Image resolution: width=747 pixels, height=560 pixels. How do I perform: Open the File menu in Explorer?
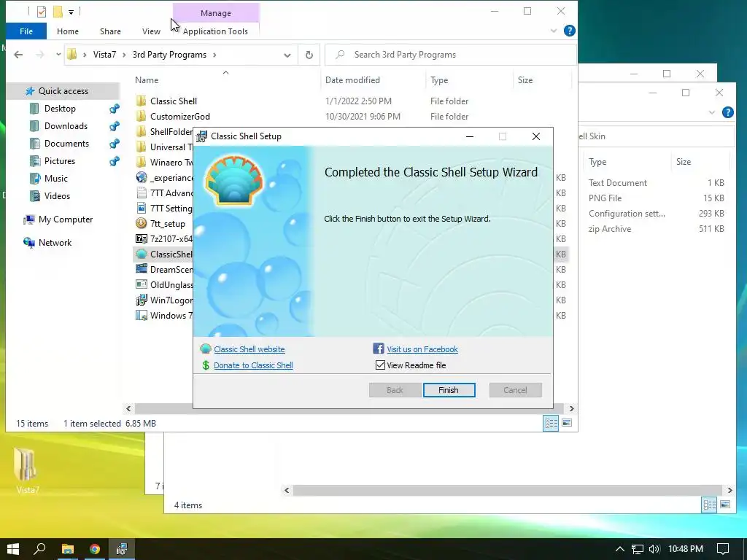tap(26, 31)
